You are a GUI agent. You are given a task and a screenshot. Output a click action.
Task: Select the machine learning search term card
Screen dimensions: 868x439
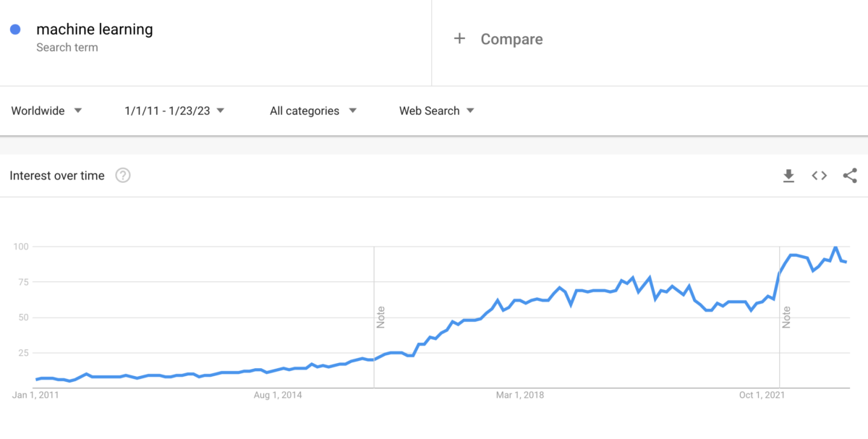tap(94, 29)
